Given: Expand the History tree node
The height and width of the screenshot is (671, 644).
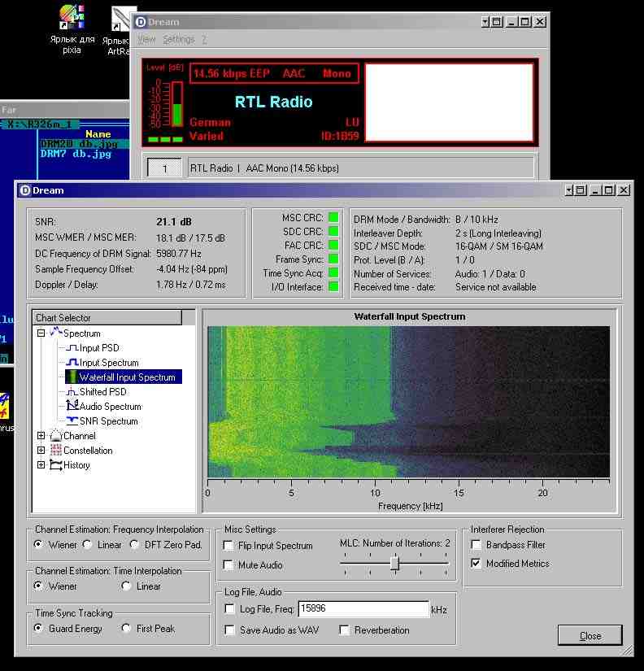Looking at the screenshot, I should pos(41,465).
